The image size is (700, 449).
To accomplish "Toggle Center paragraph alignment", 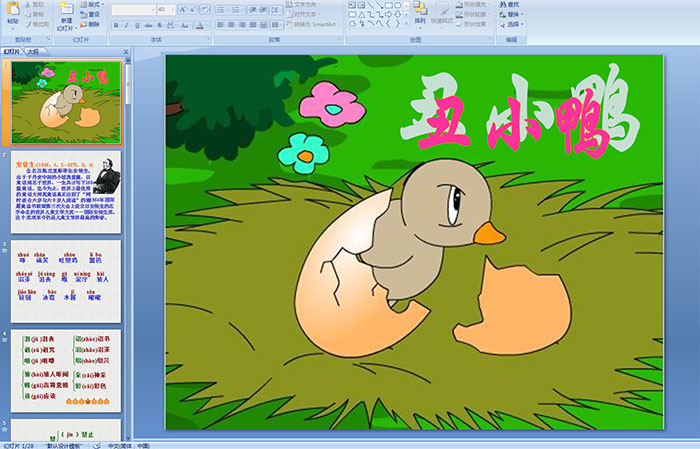I will pos(231,25).
